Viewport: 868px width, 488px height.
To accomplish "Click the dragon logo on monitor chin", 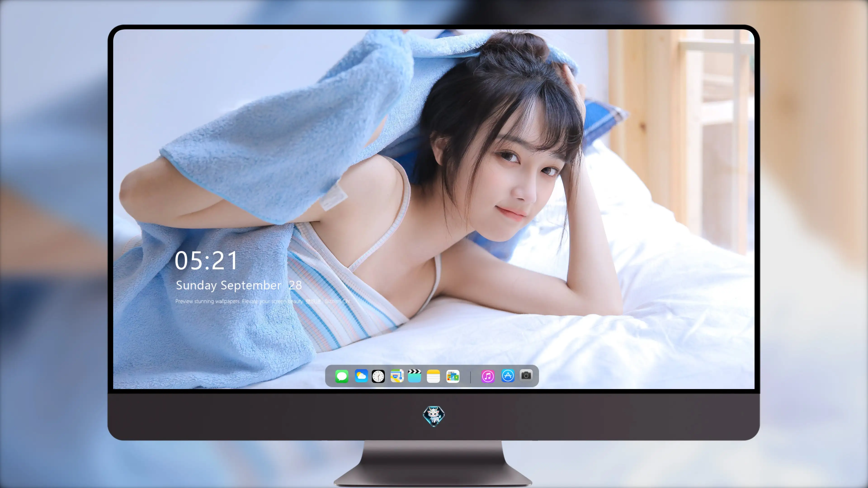I will (434, 416).
